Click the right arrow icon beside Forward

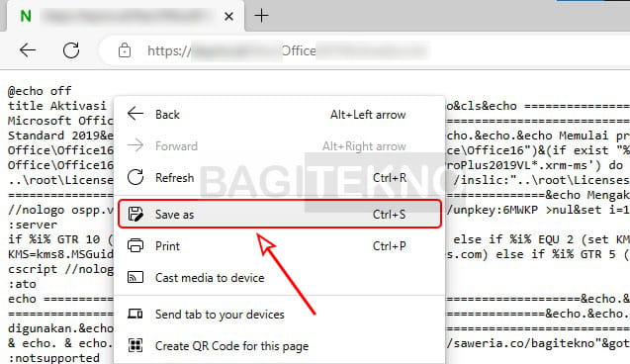(135, 145)
